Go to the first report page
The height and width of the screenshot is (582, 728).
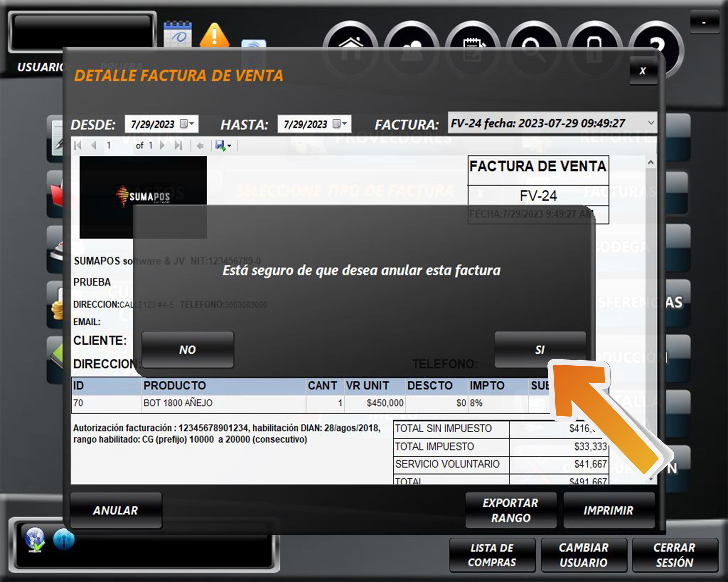tap(78, 145)
